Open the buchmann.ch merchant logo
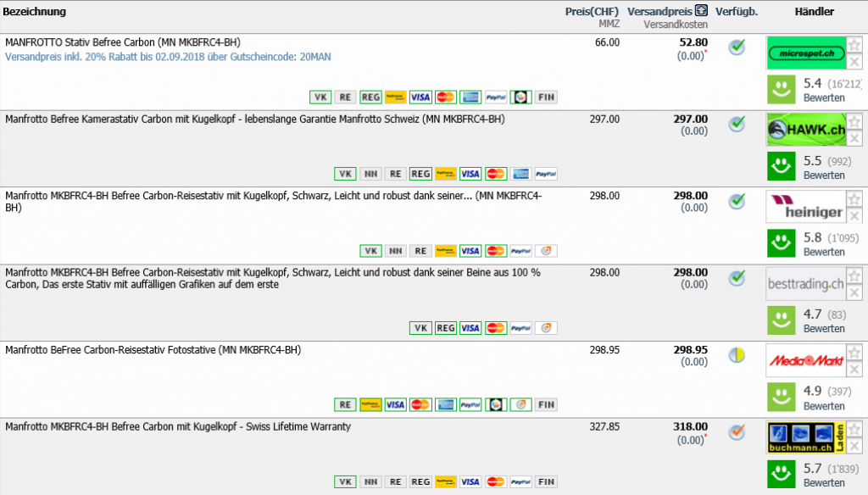 [806, 437]
